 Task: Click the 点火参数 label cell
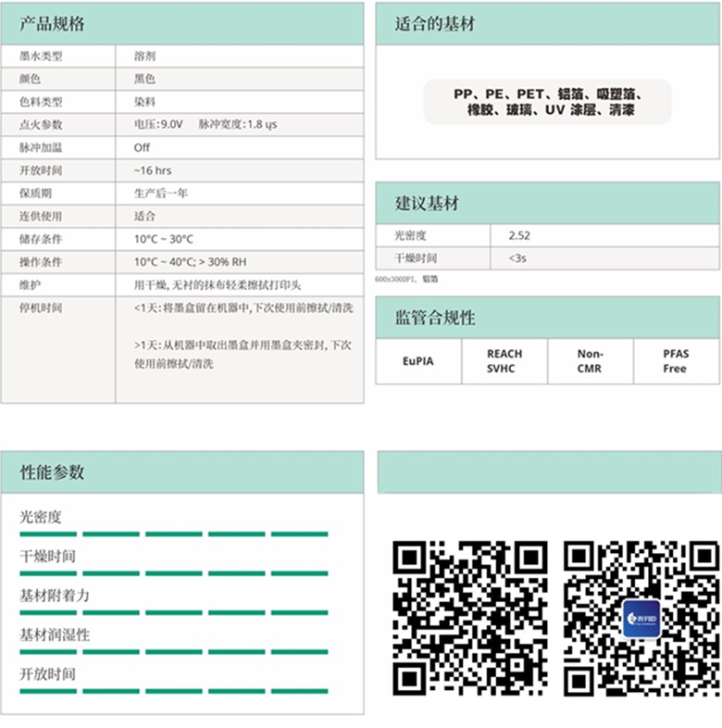(58, 124)
